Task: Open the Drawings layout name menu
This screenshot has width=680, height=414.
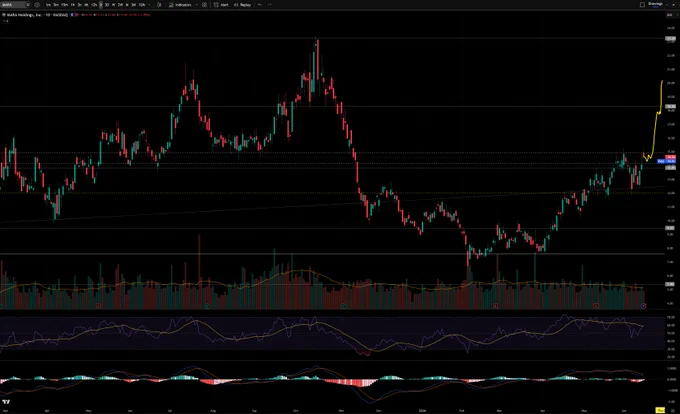Action: [x=655, y=4]
